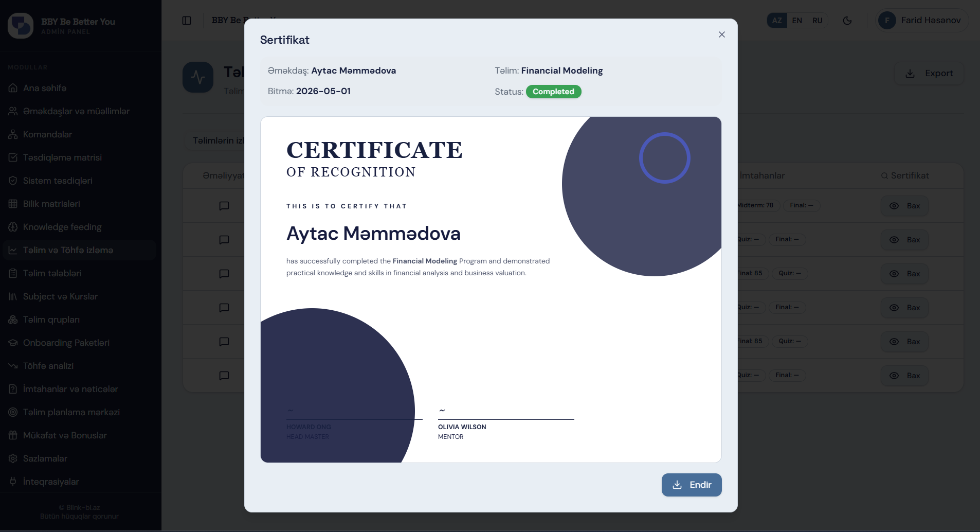Click the Onboarding Paketləri graduation icon

[13, 343]
